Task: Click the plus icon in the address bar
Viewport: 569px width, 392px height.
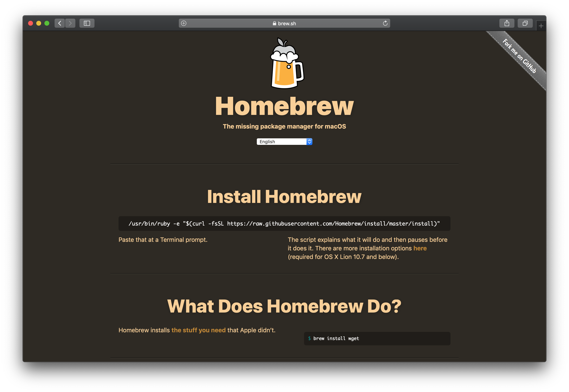Action: click(184, 23)
